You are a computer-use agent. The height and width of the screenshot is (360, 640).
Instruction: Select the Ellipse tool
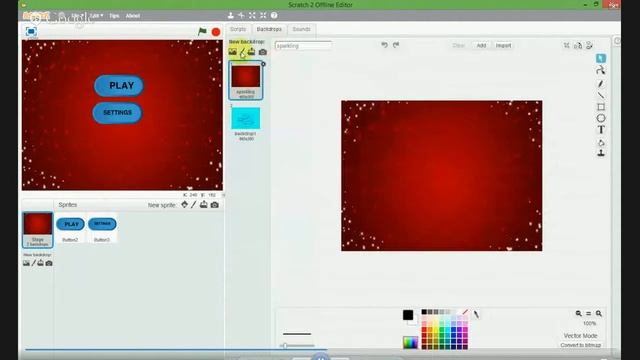pyautogui.click(x=601, y=118)
